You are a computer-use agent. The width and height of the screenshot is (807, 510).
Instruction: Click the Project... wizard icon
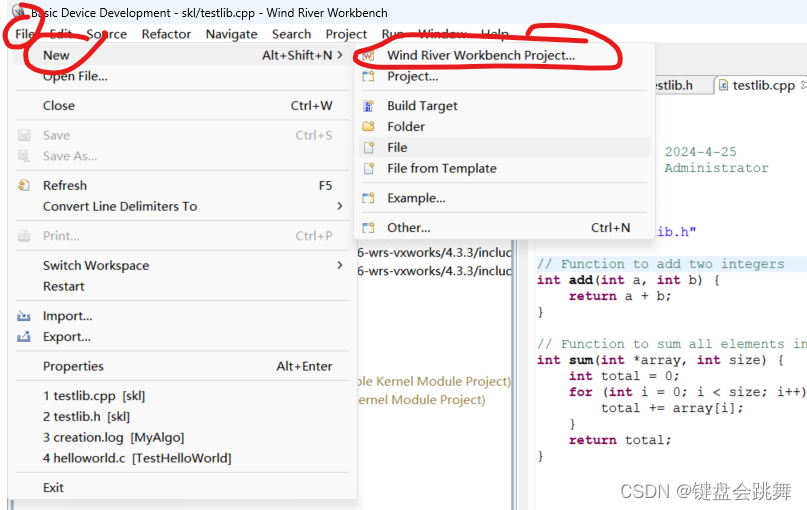[369, 77]
